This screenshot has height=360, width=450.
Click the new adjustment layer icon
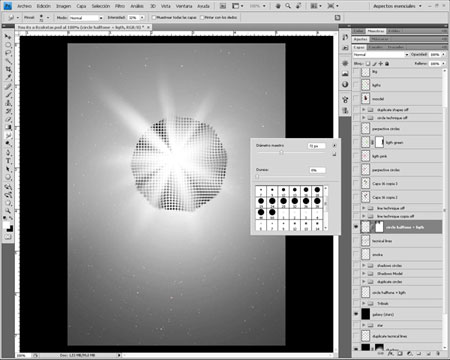pos(410,354)
